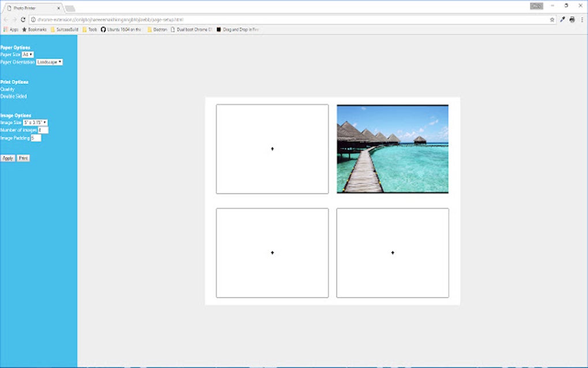Click the page info icon in the address bar

coord(35,19)
